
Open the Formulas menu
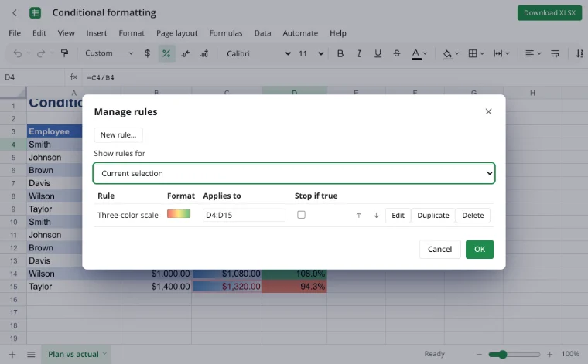coord(226,33)
